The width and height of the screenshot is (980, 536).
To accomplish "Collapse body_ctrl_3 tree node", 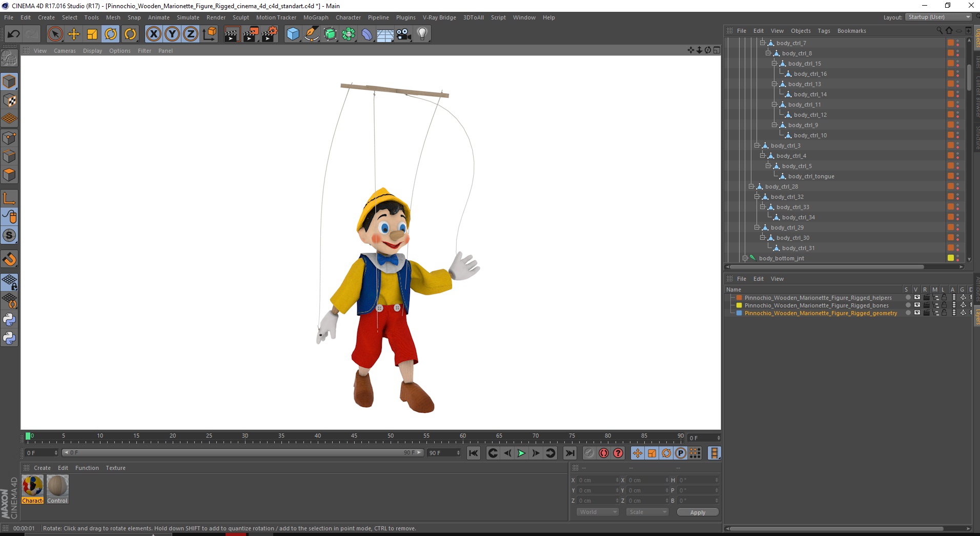I will pos(757,146).
